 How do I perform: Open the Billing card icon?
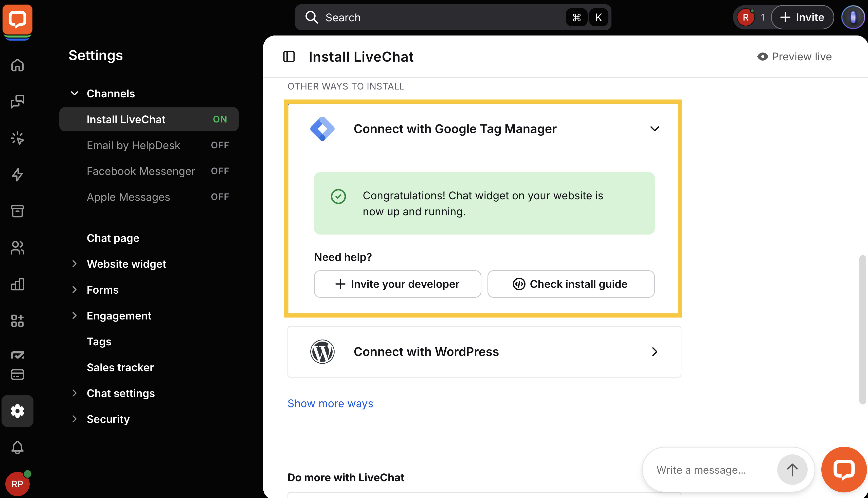point(17,374)
